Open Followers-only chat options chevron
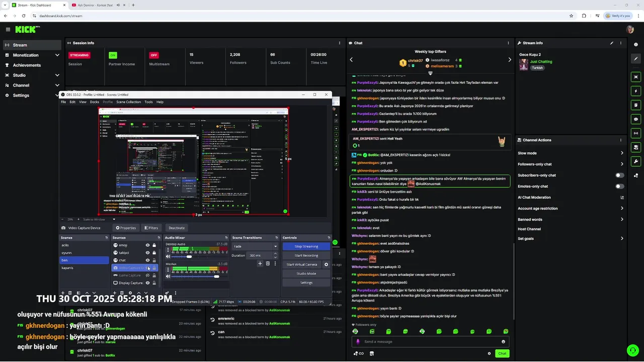644x362 pixels. tap(622, 164)
